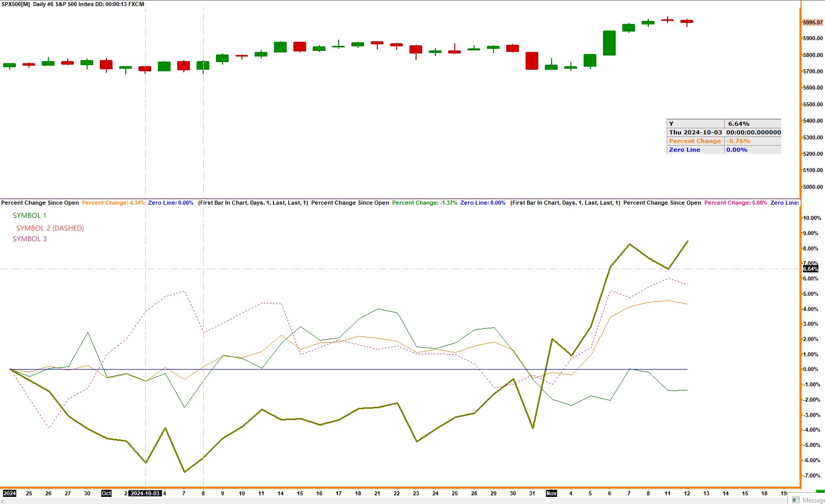
Task: Click the 5.00% percent axis label
Action: [812, 294]
